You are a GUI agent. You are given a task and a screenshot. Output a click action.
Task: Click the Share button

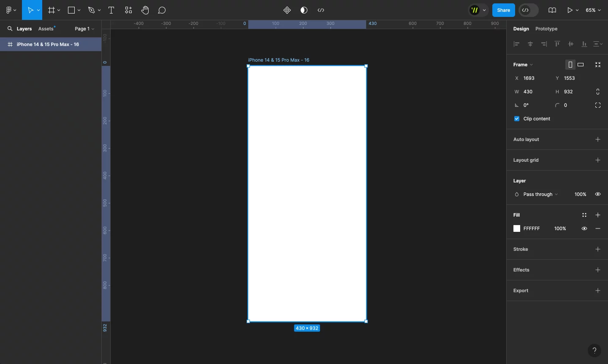point(503,10)
